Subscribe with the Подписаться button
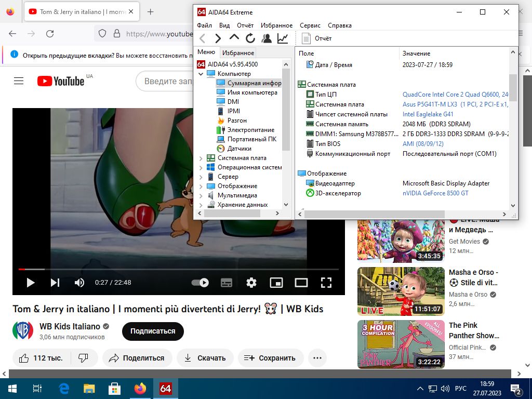 (x=153, y=331)
